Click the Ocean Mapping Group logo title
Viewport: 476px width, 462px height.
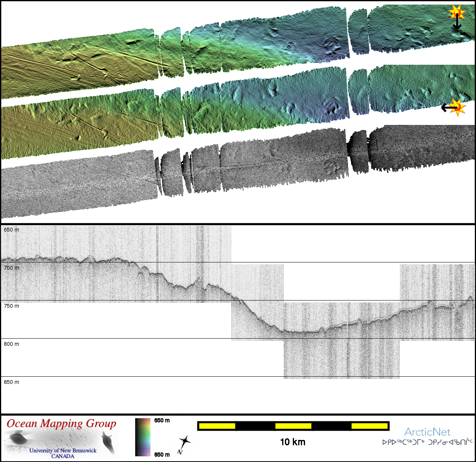click(61, 424)
